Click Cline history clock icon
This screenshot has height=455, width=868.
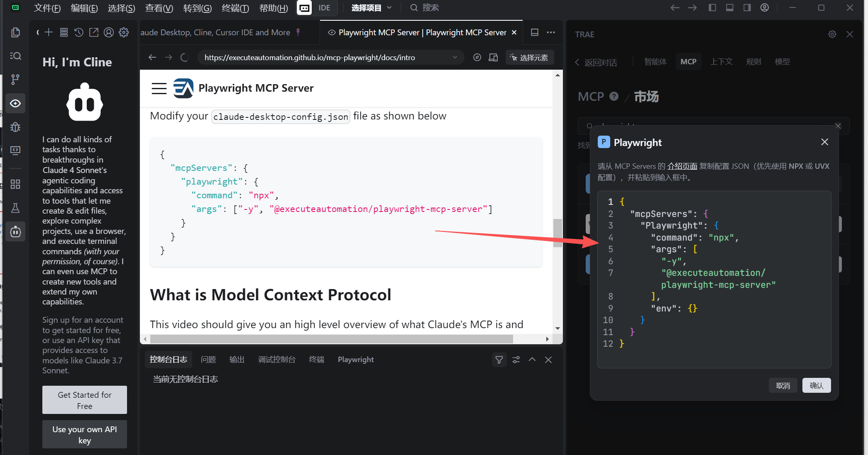point(79,32)
